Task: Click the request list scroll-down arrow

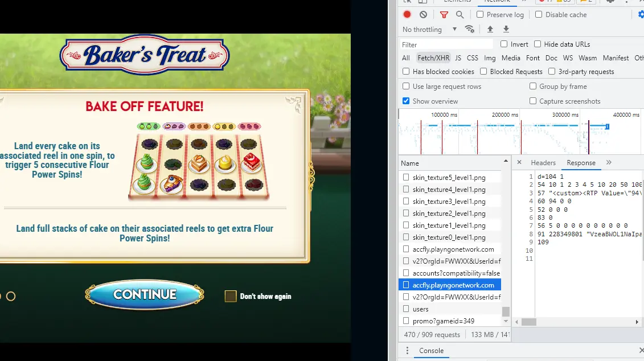Action: 506,321
